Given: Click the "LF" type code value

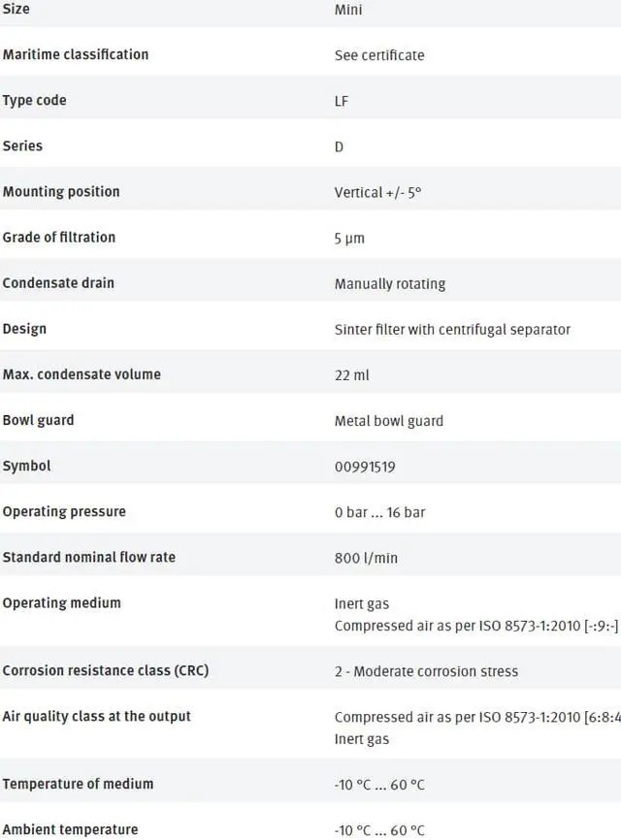Looking at the screenshot, I should click(x=342, y=101).
